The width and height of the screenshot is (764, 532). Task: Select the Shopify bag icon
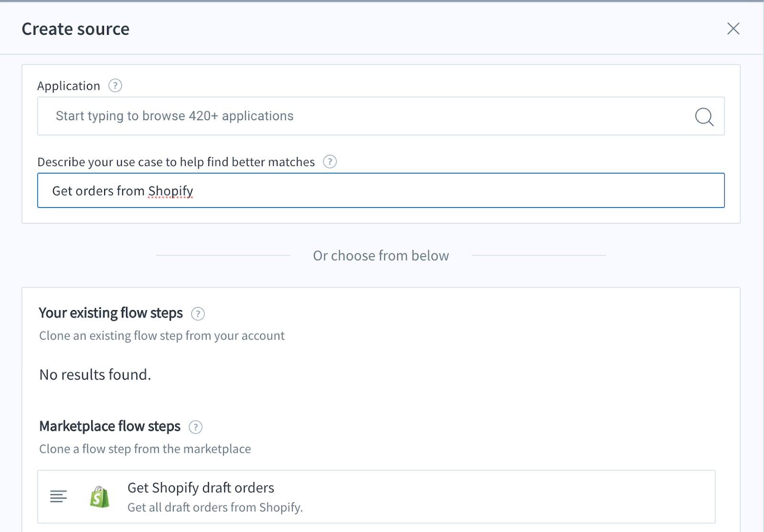99,496
